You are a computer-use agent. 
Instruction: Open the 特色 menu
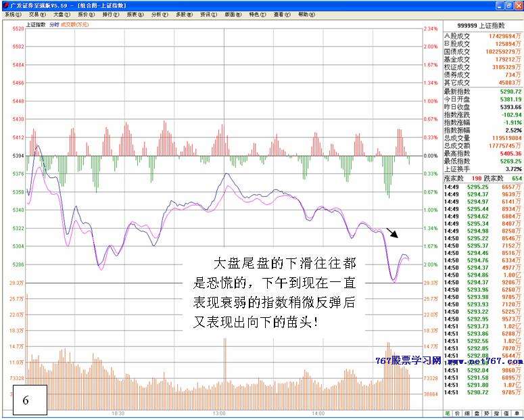pos(258,15)
